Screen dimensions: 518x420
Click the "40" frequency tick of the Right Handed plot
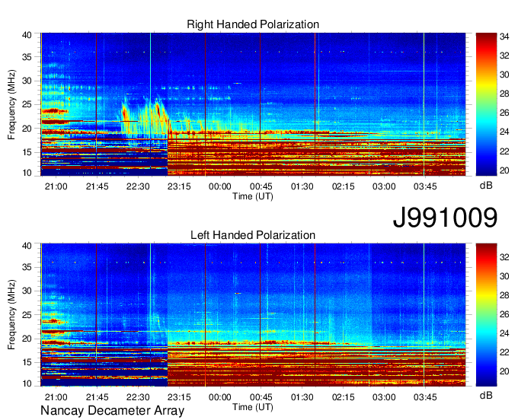tap(27, 35)
